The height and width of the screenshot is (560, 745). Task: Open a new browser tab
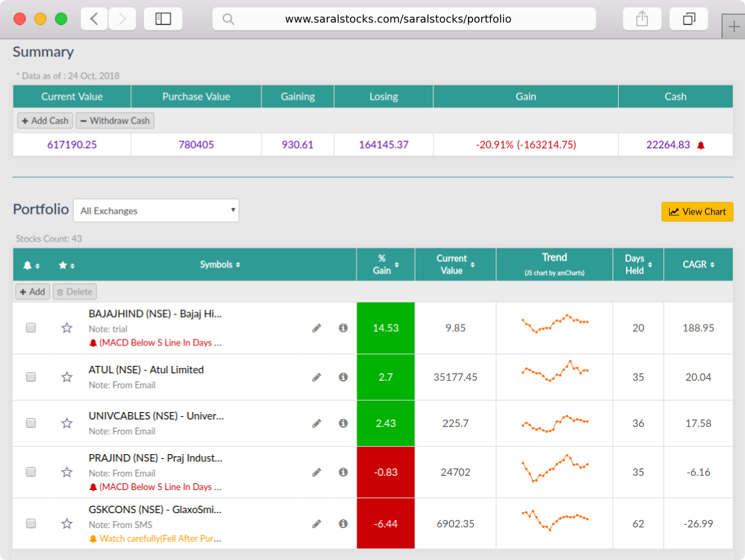(733, 26)
